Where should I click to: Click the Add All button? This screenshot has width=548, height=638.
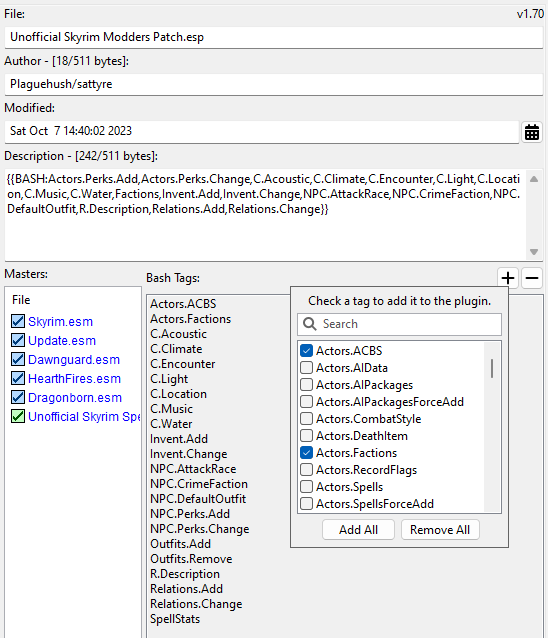(358, 530)
